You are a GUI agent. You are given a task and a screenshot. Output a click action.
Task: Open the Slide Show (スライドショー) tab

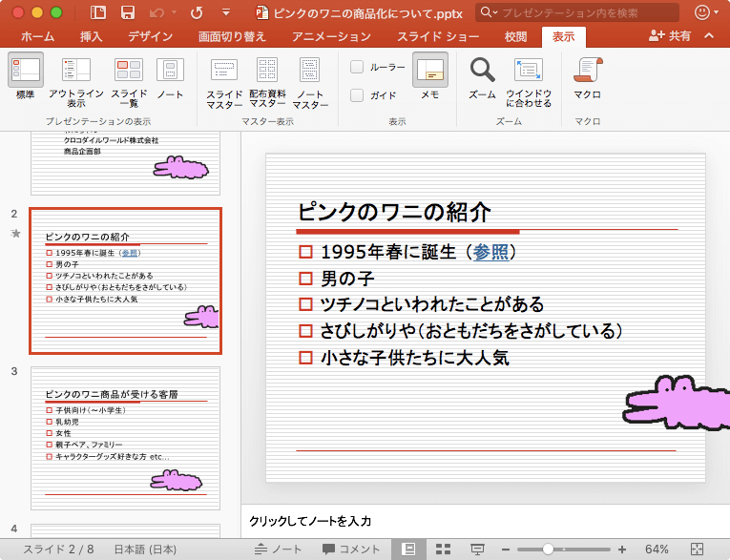[438, 36]
